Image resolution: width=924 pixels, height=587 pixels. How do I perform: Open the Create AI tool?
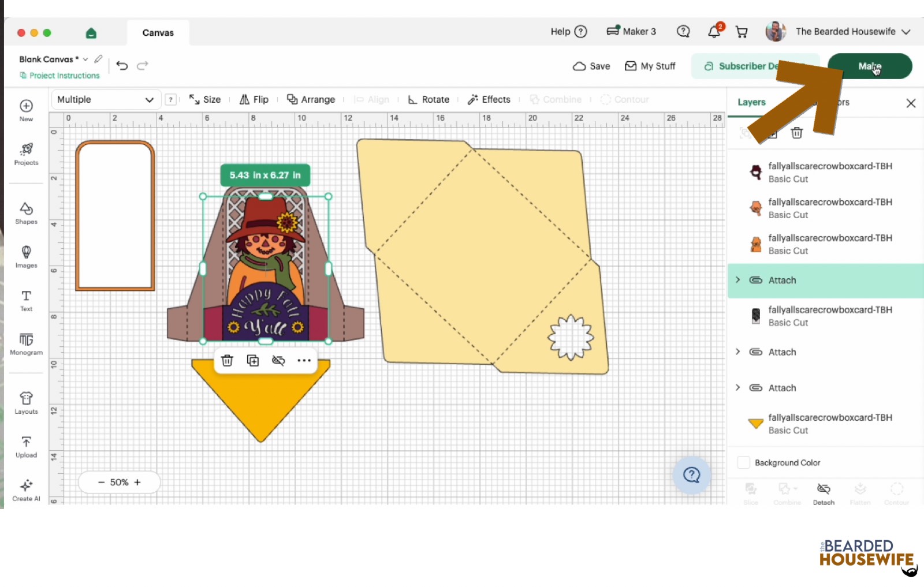[26, 490]
